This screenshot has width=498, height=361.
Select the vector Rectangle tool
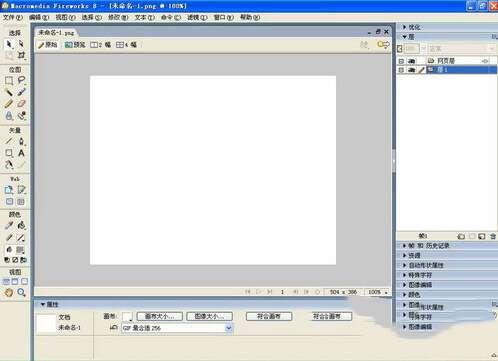[9, 153]
